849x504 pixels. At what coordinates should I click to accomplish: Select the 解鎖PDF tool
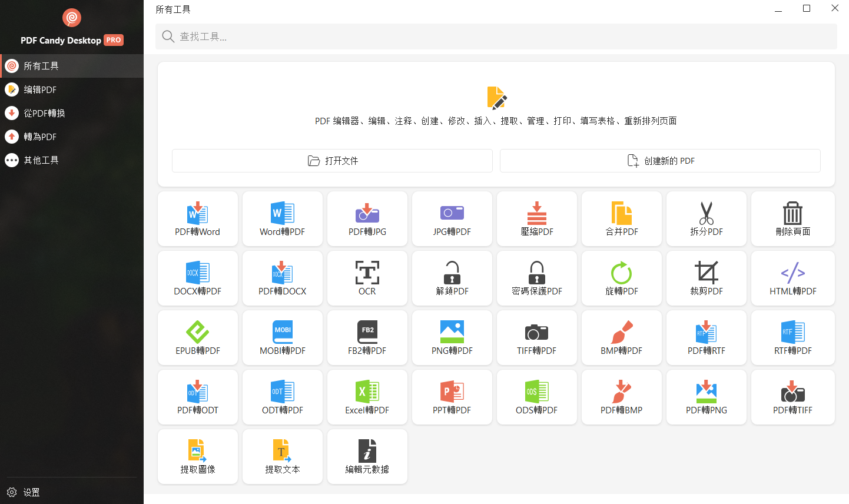pyautogui.click(x=452, y=278)
